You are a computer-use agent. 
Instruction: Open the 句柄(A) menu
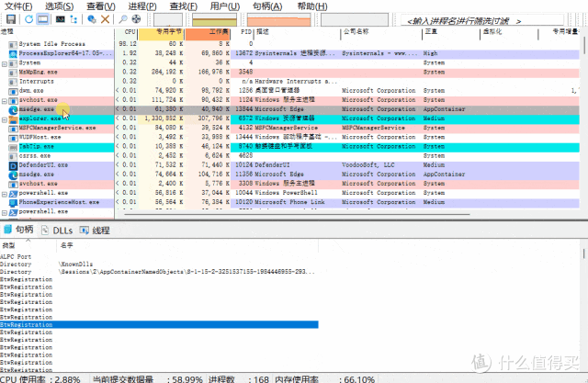coord(267,6)
